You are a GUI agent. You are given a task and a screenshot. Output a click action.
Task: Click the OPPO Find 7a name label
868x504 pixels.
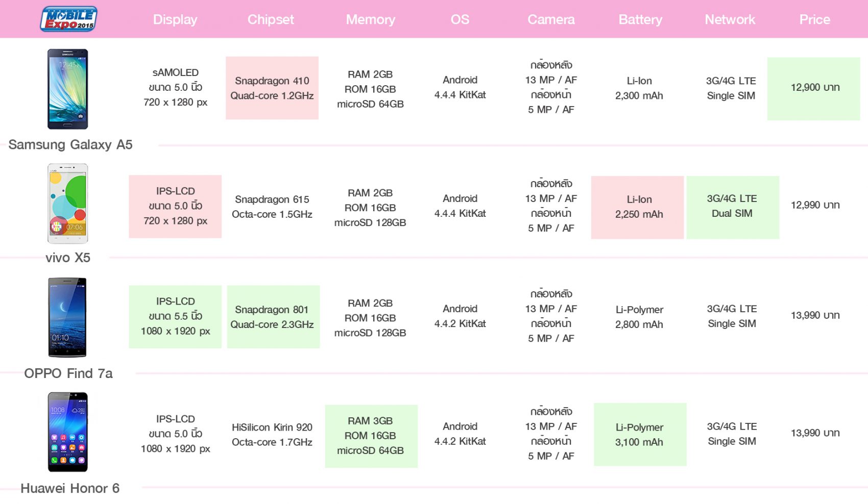(x=68, y=373)
